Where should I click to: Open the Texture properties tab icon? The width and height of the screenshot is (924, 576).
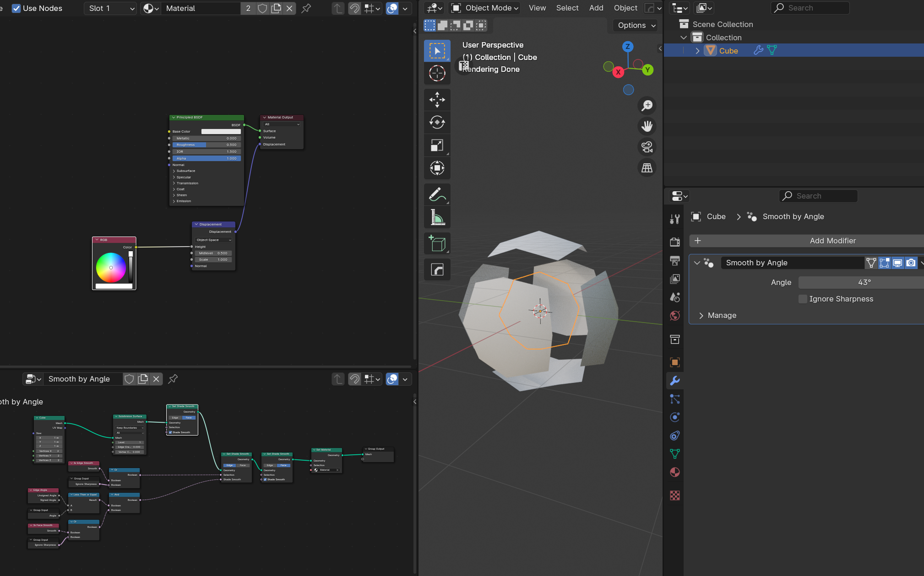[x=675, y=495]
